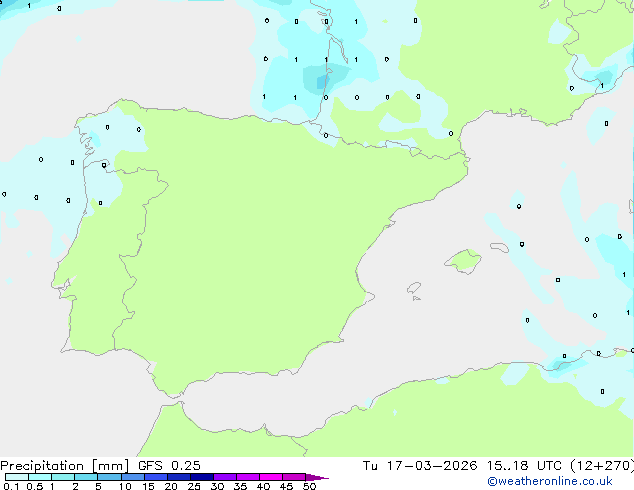Click the 'GFS 0.25' model label
634x490 pixels.
(x=169, y=466)
